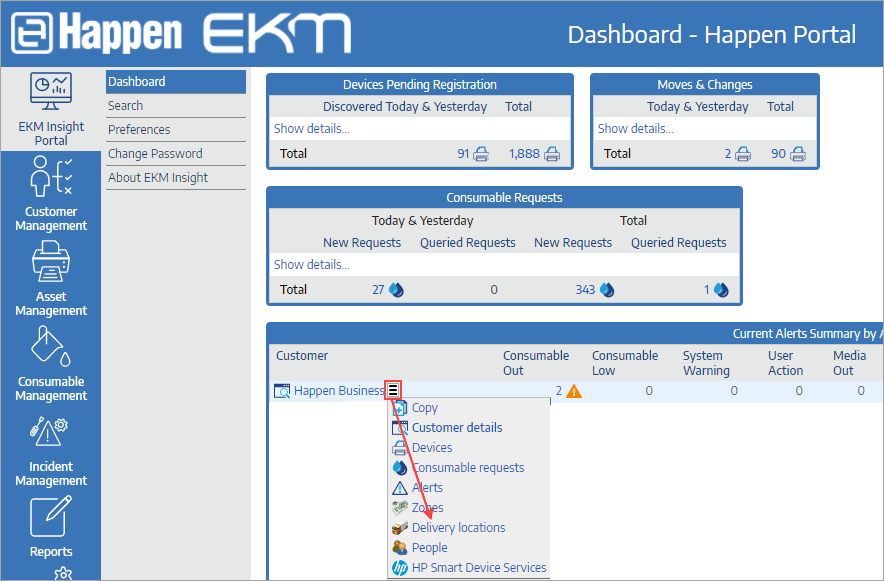Show details for Moves & Changes
Screen dimensions: 884x581
point(635,129)
